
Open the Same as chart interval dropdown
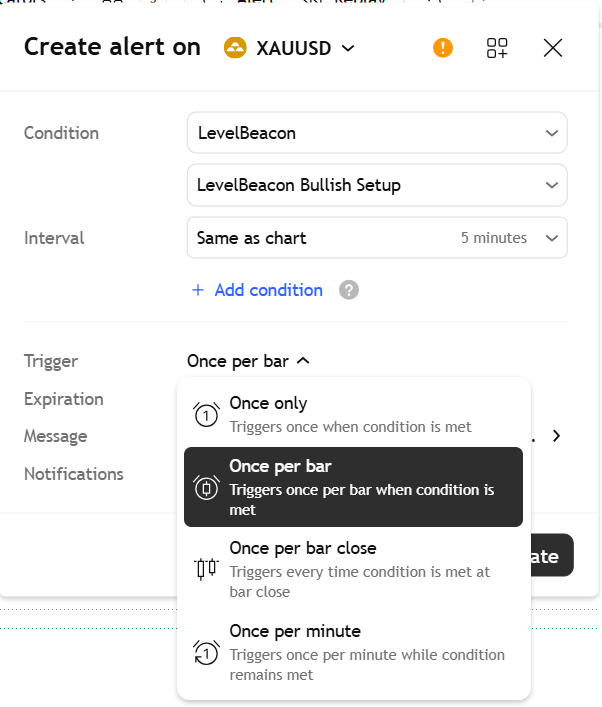coord(377,238)
